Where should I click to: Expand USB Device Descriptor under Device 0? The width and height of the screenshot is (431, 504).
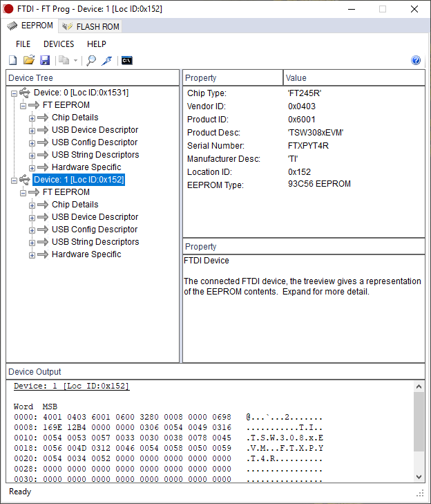pyautogui.click(x=32, y=131)
